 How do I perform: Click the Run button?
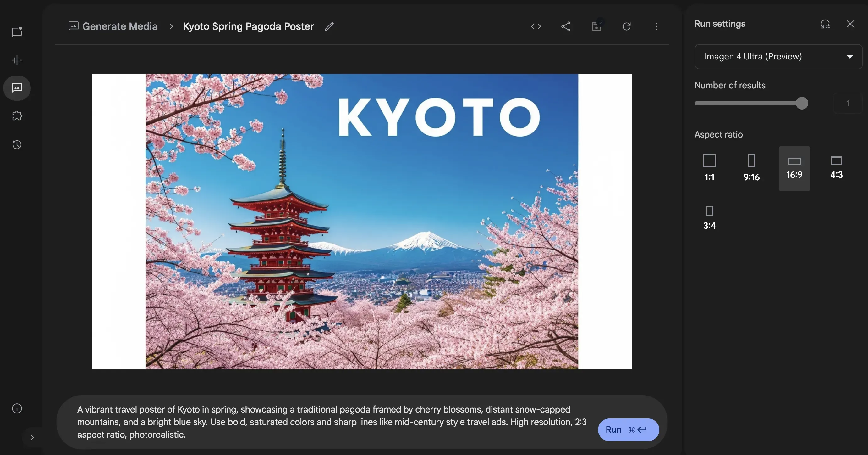point(628,430)
